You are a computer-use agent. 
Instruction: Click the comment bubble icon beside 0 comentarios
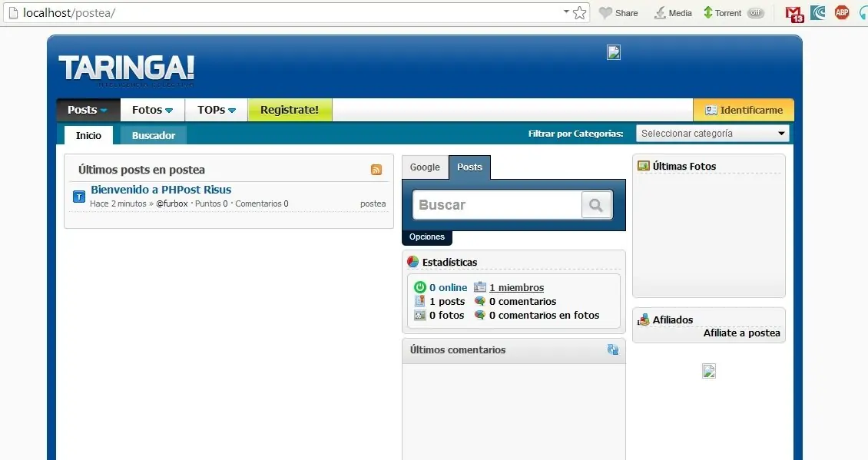[480, 301]
